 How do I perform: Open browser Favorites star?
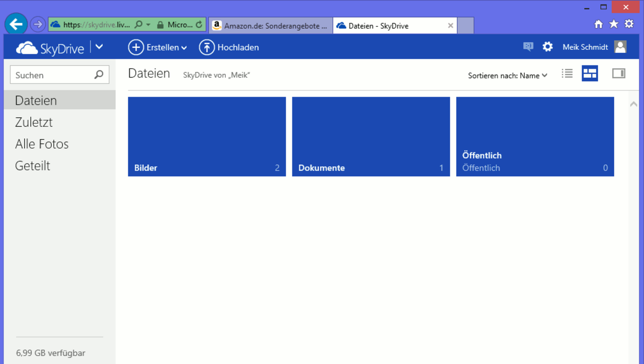[614, 24]
